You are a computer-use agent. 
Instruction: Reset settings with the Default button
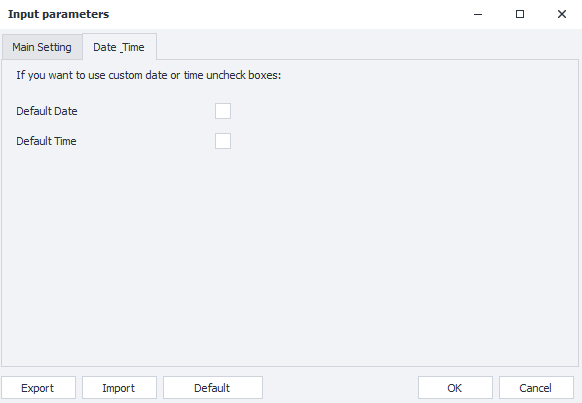coord(213,388)
